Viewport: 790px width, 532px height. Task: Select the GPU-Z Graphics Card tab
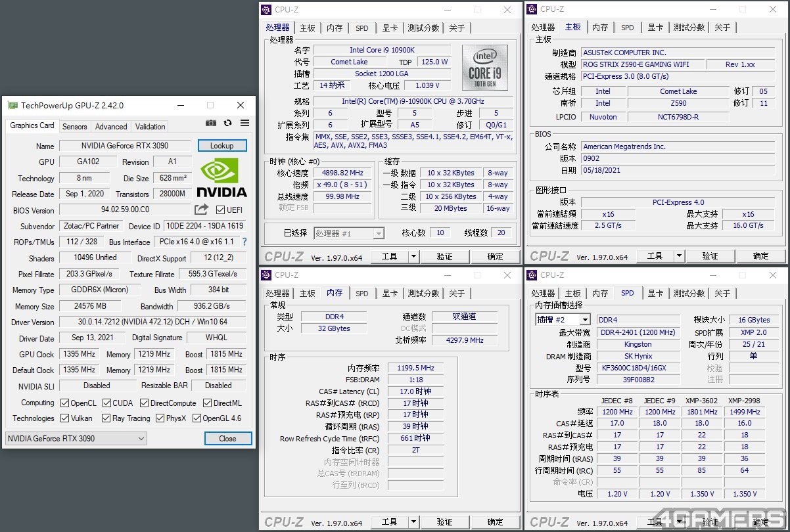[x=32, y=125]
